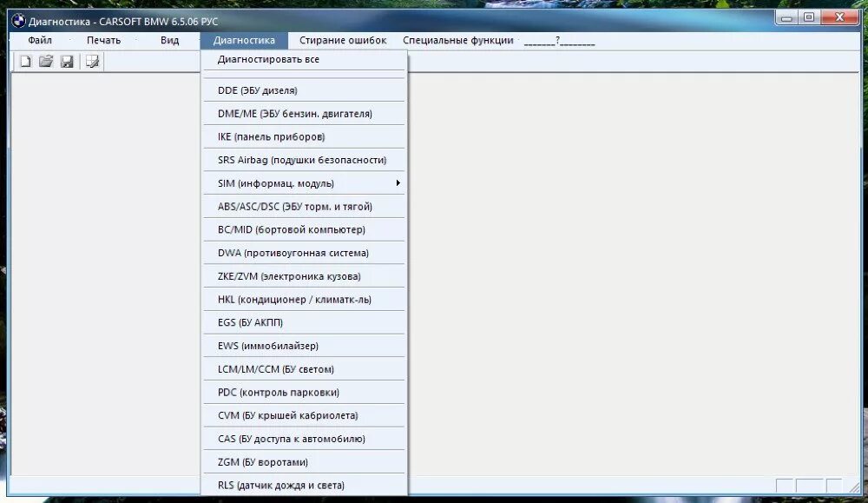Select EWS (иммобилайзер)
This screenshot has height=503, width=868.
304,346
